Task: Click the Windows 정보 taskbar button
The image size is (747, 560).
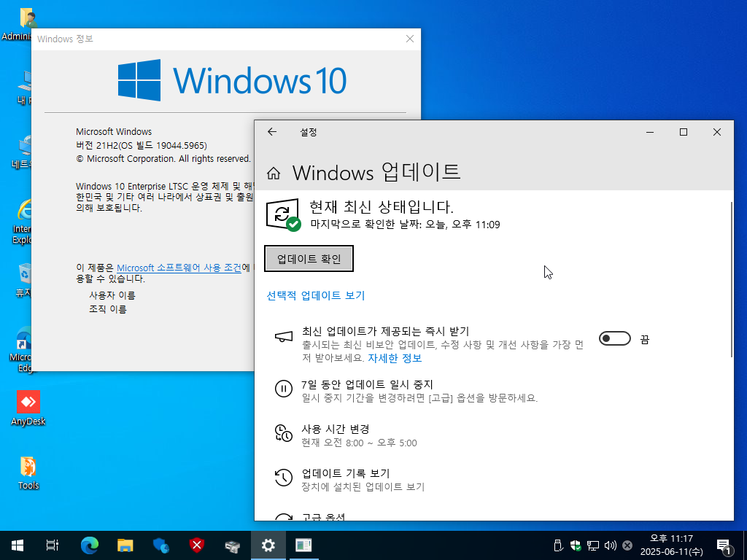Action: click(303, 545)
